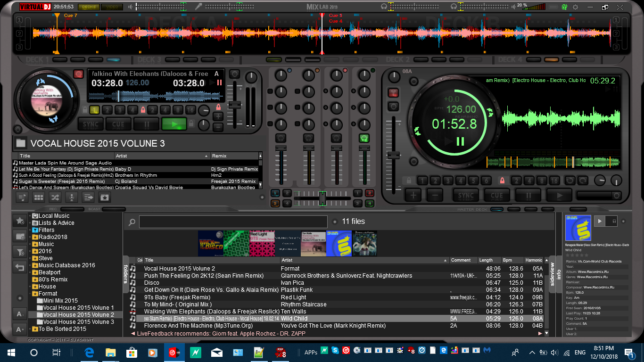Expand the House folder in tree
Screen dimensions: 644x362
30,287
